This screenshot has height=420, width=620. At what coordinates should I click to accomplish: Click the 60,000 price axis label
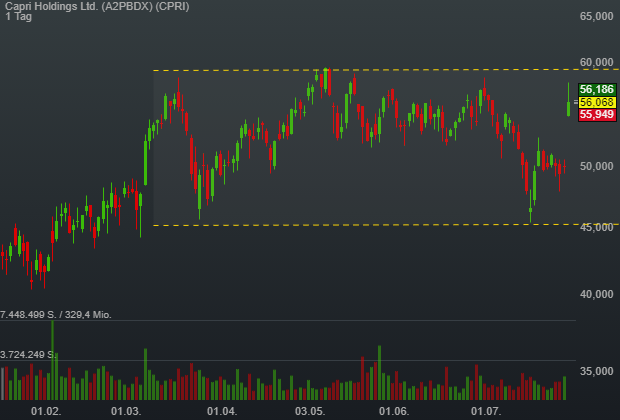(596, 62)
